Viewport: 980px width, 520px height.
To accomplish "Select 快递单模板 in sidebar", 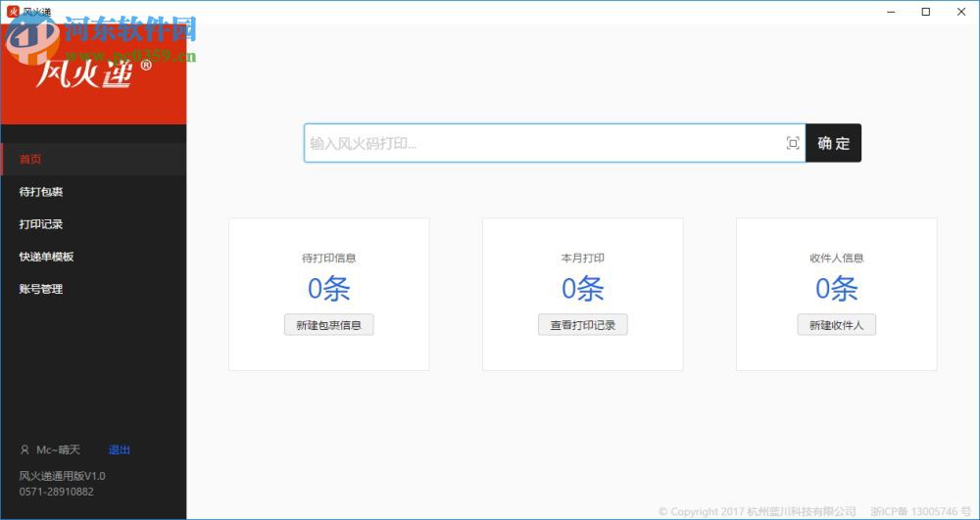I will pos(93,257).
